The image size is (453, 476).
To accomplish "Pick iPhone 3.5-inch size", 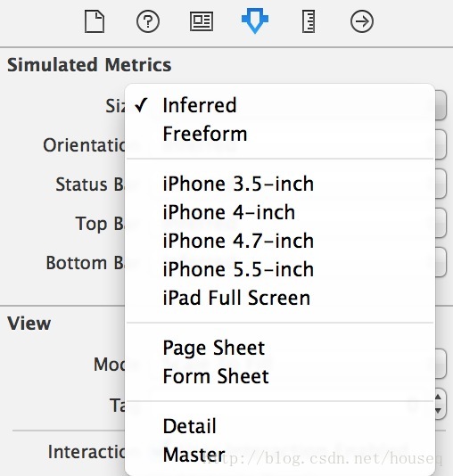I will coord(280,184).
